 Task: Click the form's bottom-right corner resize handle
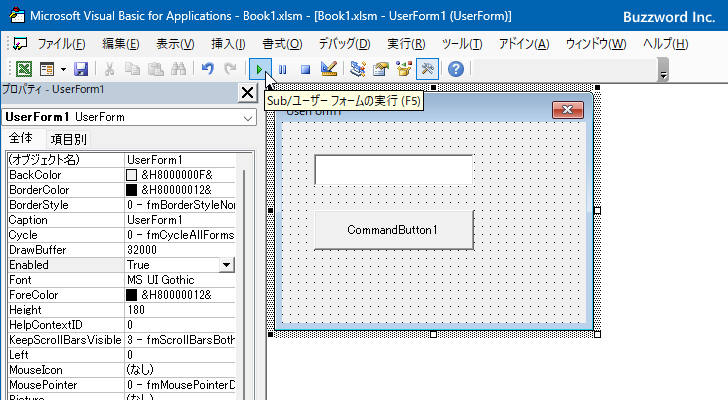click(598, 335)
